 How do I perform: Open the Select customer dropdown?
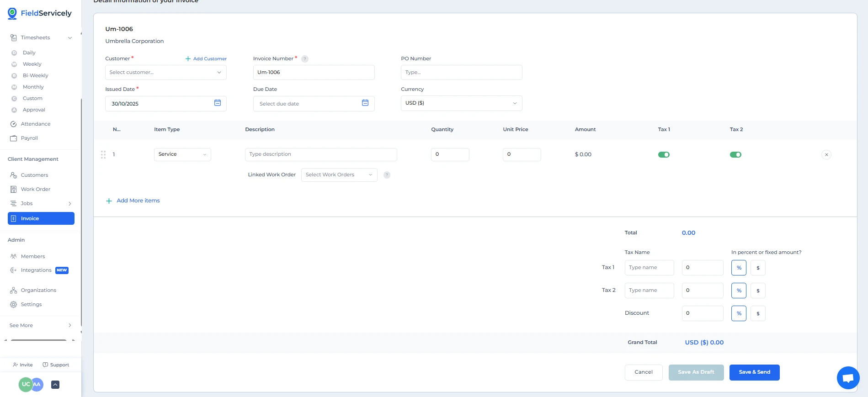(x=166, y=72)
